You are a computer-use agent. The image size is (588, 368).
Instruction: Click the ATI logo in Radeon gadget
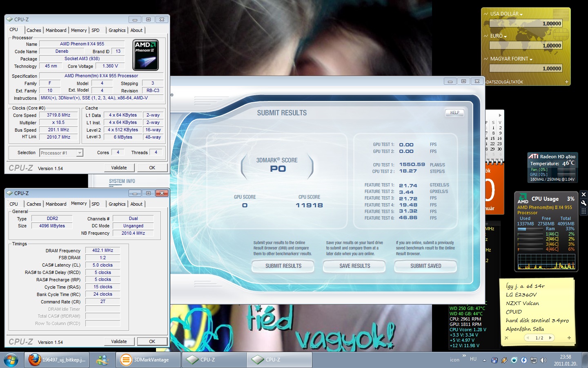click(533, 156)
